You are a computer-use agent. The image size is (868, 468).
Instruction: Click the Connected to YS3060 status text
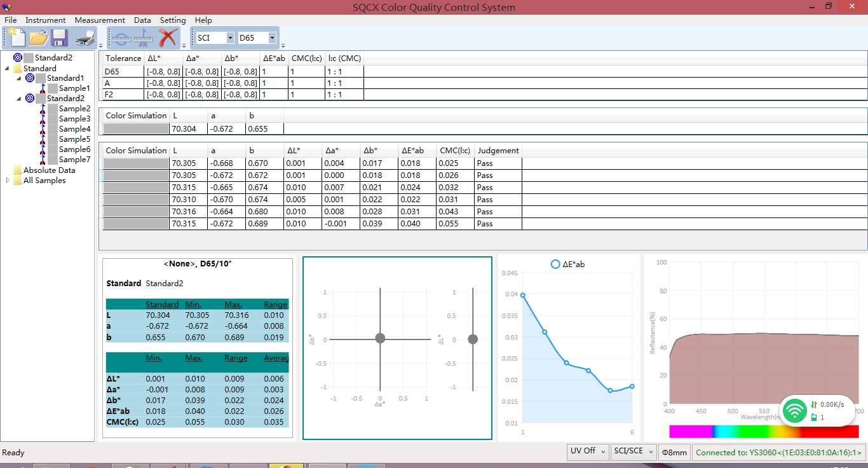coord(778,453)
